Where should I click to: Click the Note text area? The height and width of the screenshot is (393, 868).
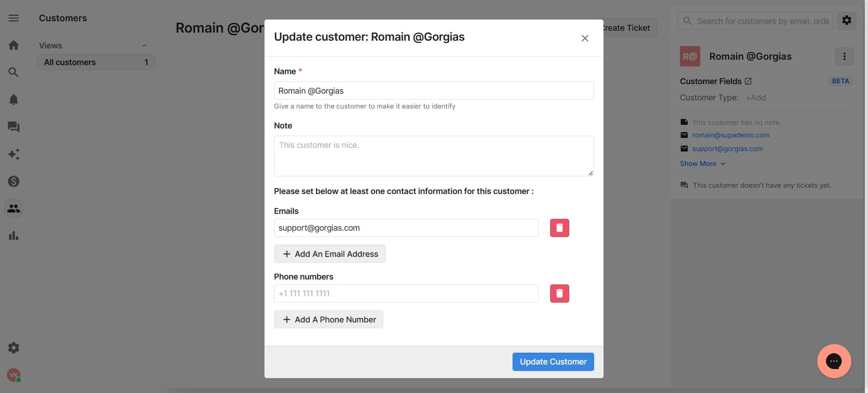(434, 156)
